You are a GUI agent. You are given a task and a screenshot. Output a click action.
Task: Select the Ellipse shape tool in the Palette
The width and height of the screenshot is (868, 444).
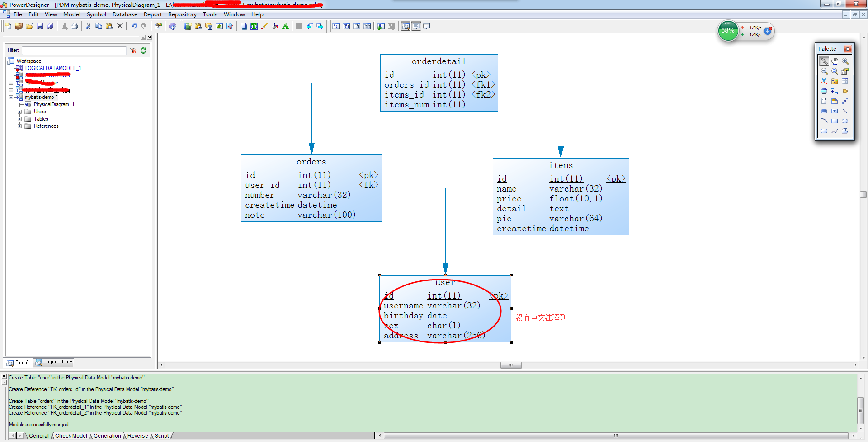(845, 121)
